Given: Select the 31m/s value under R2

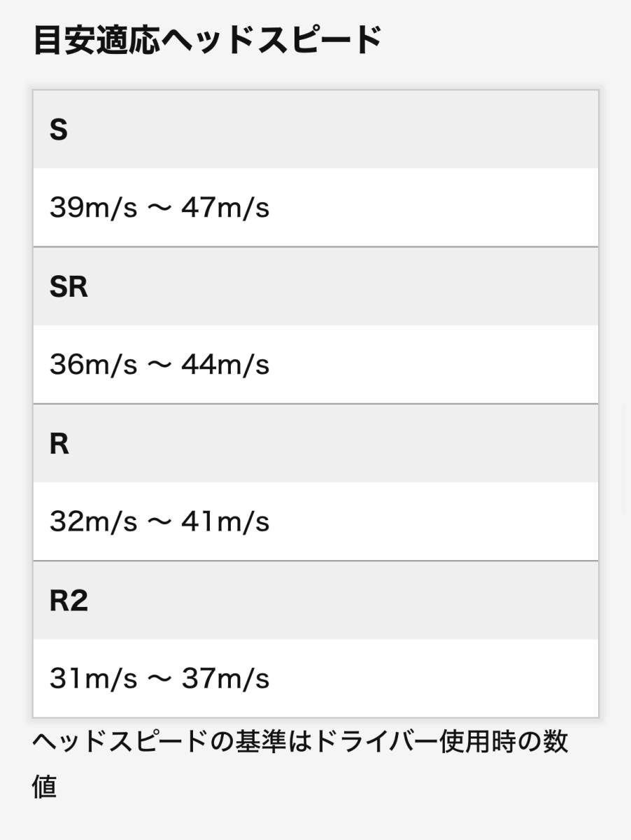Looking at the screenshot, I should (93, 678).
